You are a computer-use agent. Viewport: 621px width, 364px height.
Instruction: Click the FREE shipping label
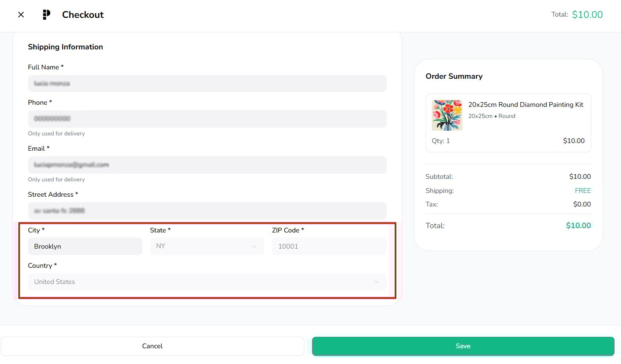pyautogui.click(x=583, y=191)
